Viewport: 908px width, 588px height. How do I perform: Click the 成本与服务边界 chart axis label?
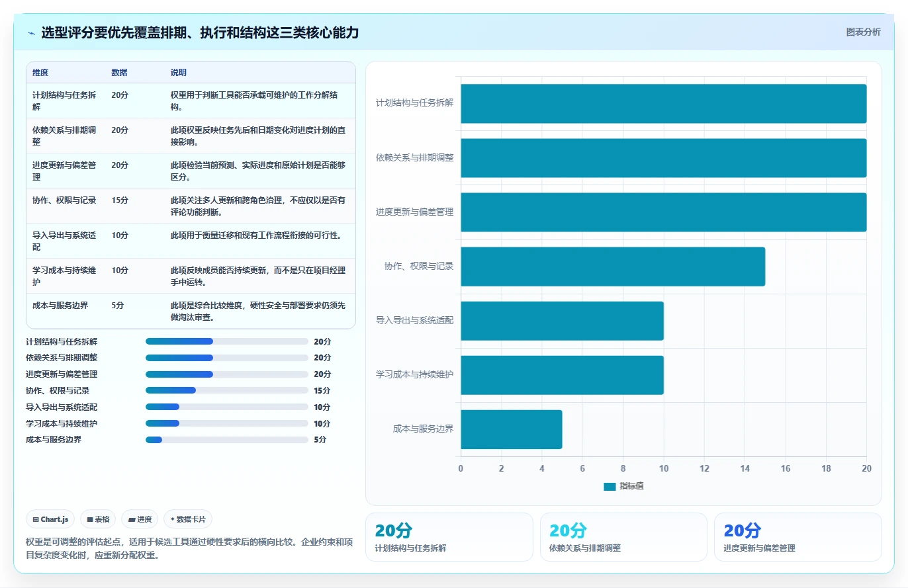tap(424, 429)
